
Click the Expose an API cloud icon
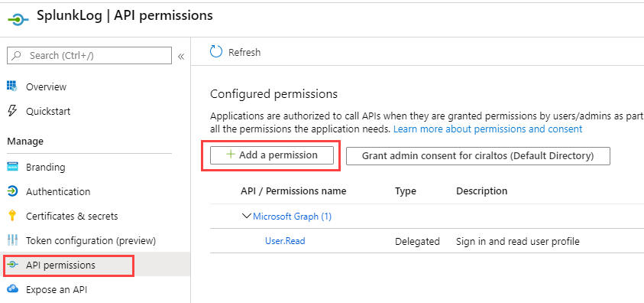(x=13, y=289)
